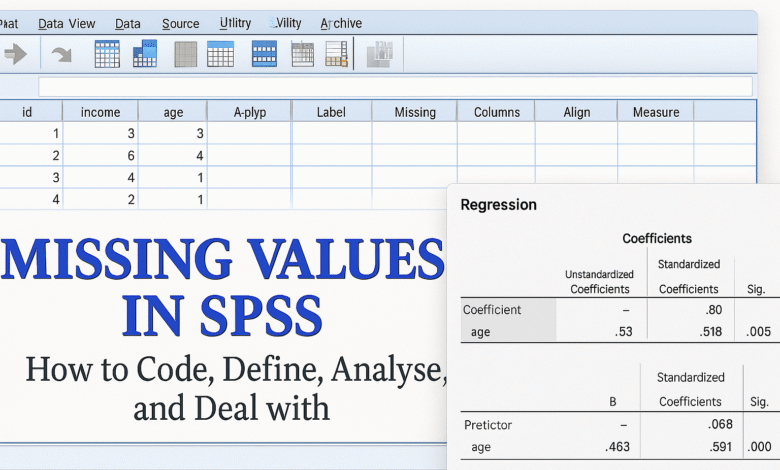
Task: Click the Regression heading in output panel
Action: [x=498, y=204]
